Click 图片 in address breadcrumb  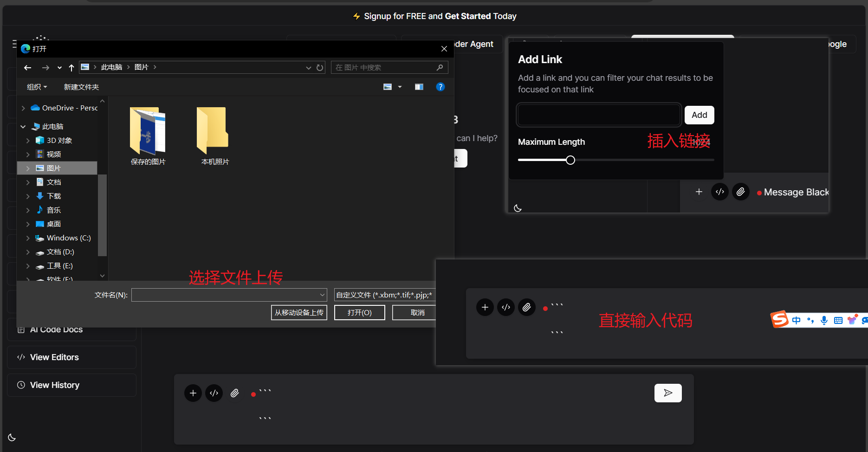pos(142,67)
